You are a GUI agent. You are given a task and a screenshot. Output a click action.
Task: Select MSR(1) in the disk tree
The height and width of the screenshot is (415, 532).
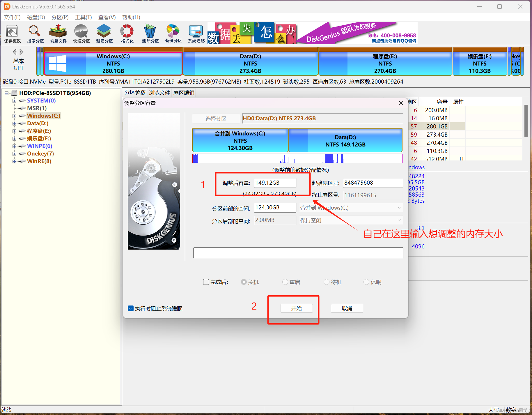tap(37, 108)
